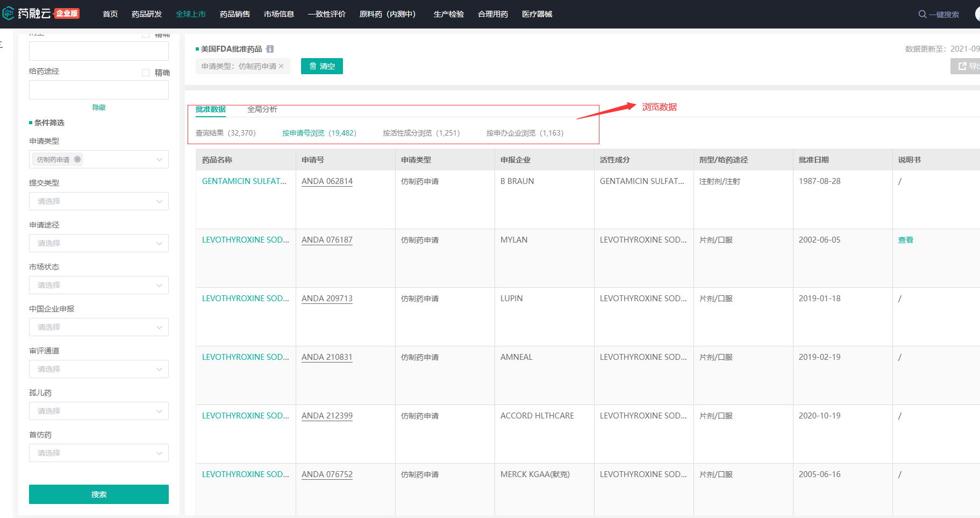The height and width of the screenshot is (518, 980).
Task: Click the 药融云 logo icon
Action: click(8, 13)
